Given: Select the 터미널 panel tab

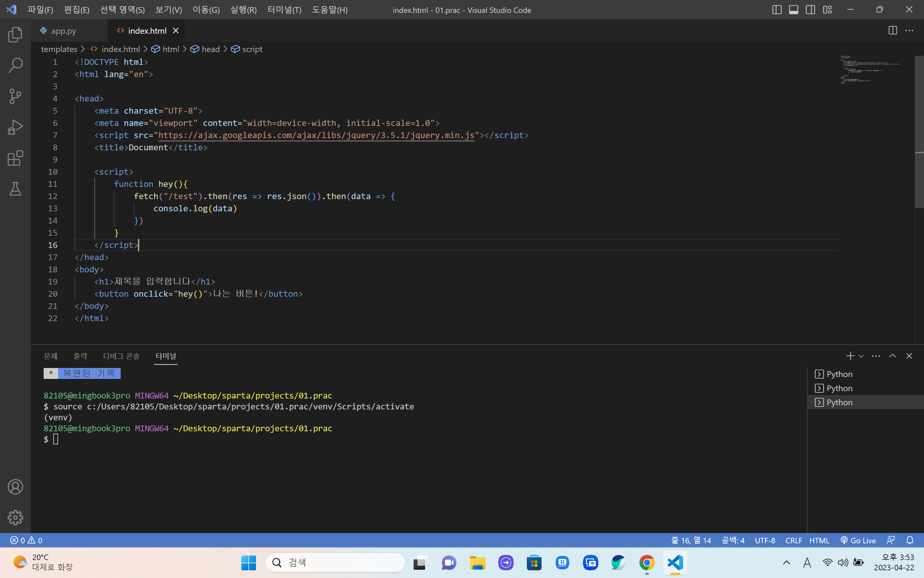Looking at the screenshot, I should tap(166, 356).
